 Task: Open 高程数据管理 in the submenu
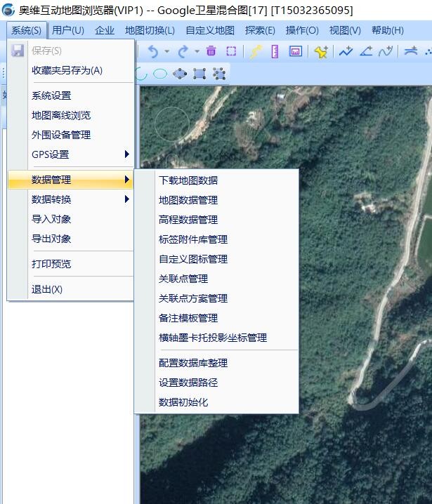click(216, 220)
